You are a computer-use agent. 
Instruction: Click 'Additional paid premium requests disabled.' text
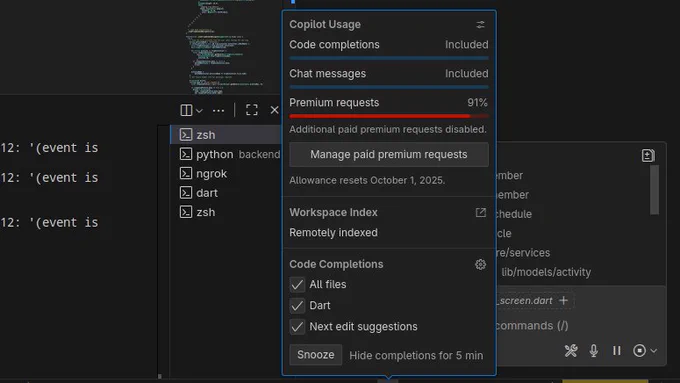tap(388, 130)
